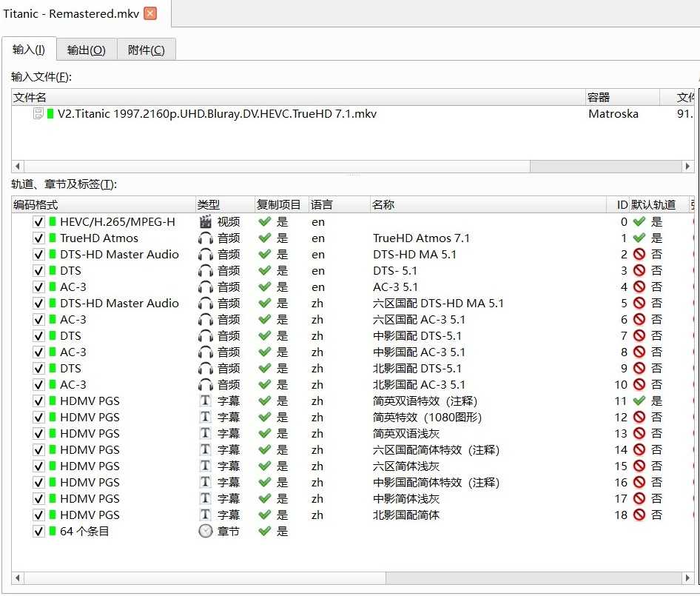The image size is (700, 596).
Task: Toggle checkbox for 64 个条目 chapters
Action: tap(38, 532)
